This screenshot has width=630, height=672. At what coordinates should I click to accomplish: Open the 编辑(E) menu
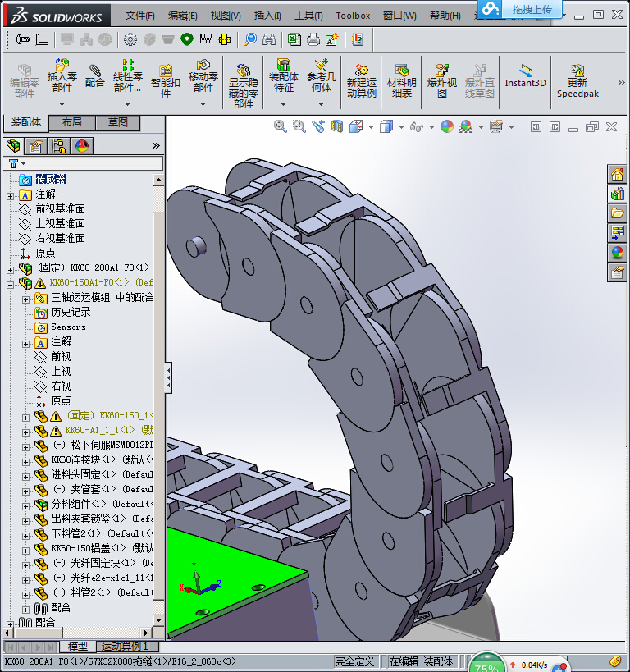(183, 16)
